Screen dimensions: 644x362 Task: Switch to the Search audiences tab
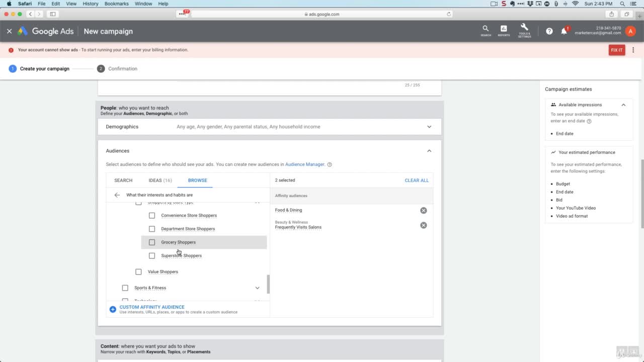tap(123, 180)
